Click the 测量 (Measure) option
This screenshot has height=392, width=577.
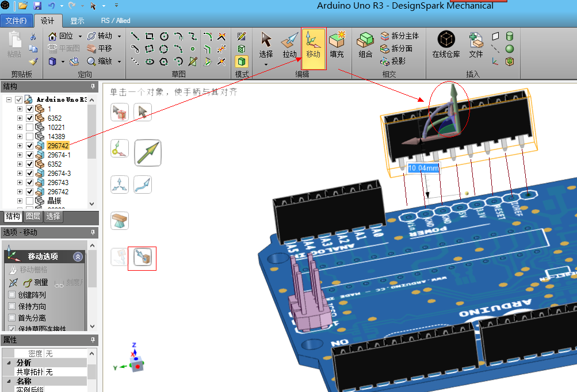[x=36, y=282]
